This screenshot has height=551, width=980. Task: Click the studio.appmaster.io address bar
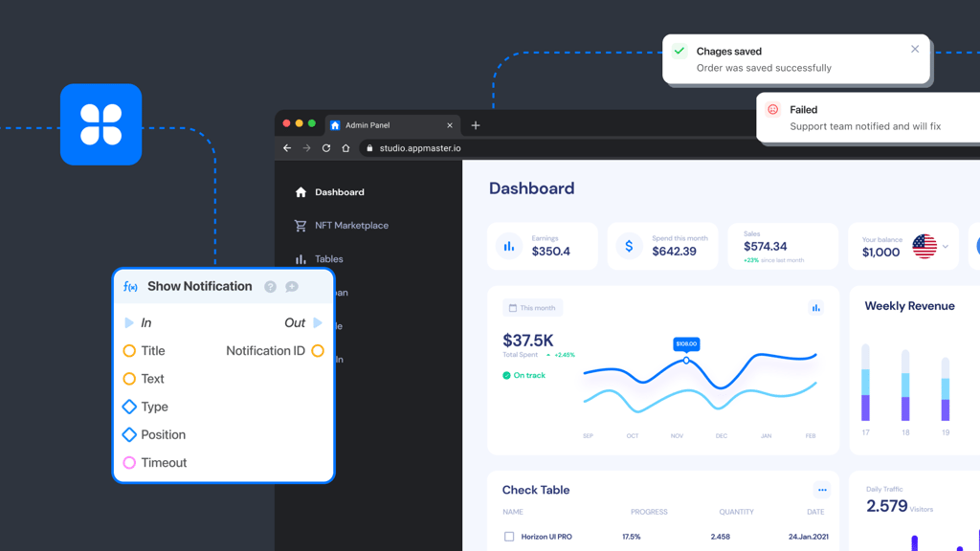[x=420, y=148]
